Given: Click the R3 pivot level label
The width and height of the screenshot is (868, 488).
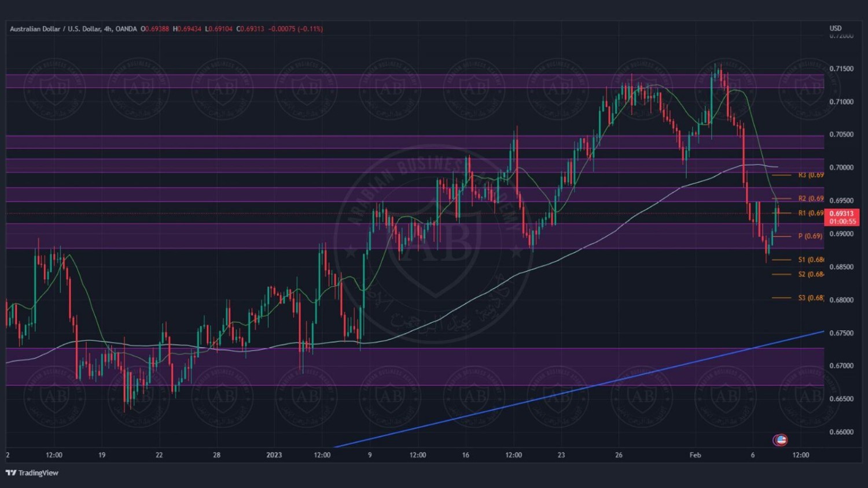Looking at the screenshot, I should click(810, 175).
